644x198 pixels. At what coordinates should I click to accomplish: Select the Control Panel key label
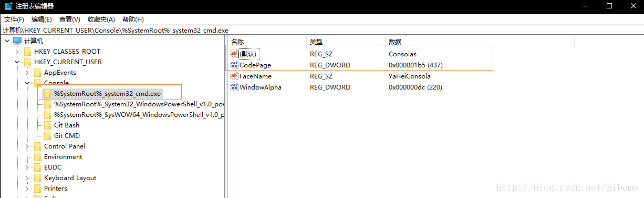(x=65, y=146)
